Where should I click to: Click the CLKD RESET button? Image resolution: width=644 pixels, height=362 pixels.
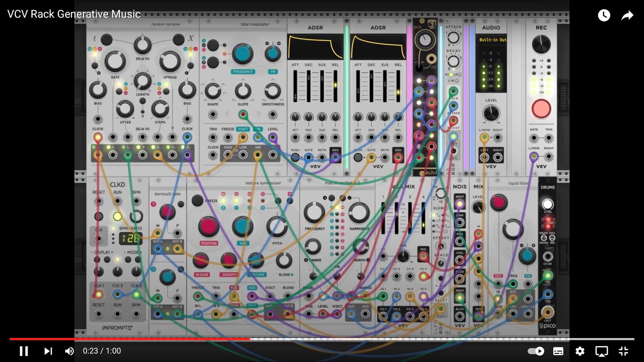coord(99,216)
